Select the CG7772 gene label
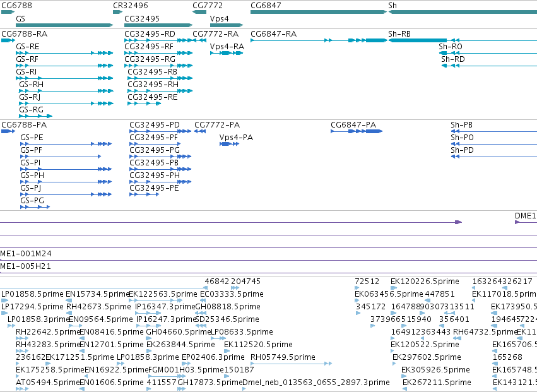Screen dimensions: 537x392 pos(208,6)
